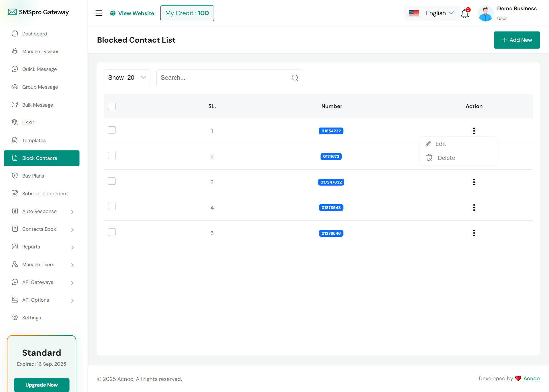Click the SMSpro Gateway envelope logo
The image size is (549, 392).
[x=12, y=12]
